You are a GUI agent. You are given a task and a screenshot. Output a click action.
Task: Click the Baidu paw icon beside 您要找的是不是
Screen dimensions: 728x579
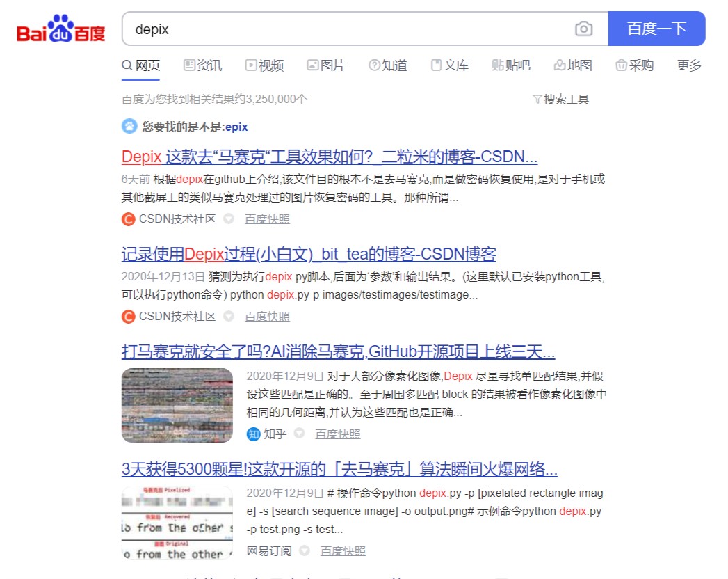tap(129, 126)
